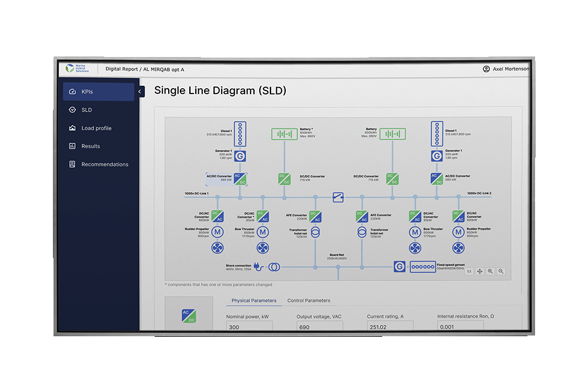Screen dimensions: 588x392
Task: Select the propeller fan below the right Rudder Propeller
Action: click(x=458, y=247)
